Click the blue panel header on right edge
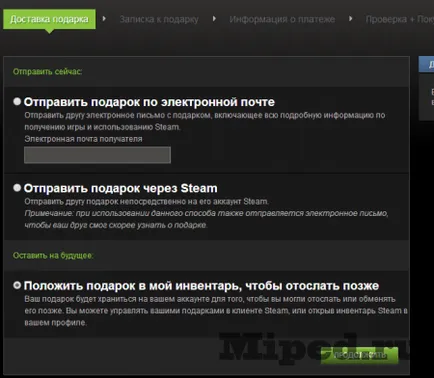434x378 pixels. click(426, 64)
